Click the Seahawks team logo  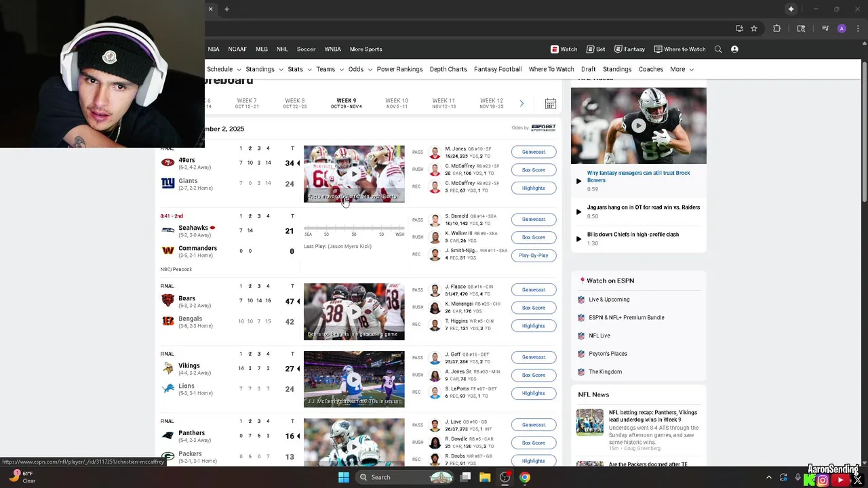click(167, 230)
